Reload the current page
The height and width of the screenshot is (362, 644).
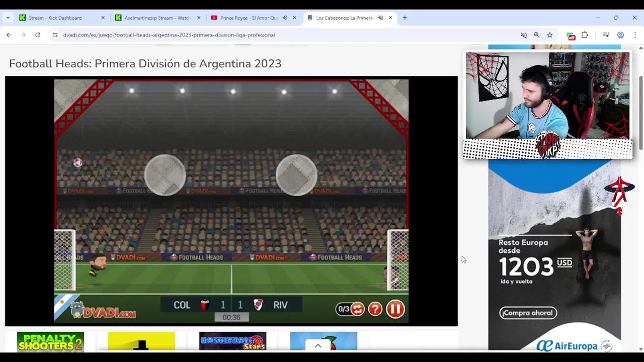38,35
